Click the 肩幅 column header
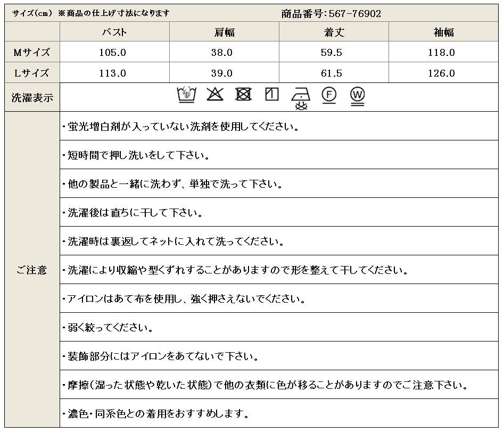 pyautogui.click(x=225, y=32)
